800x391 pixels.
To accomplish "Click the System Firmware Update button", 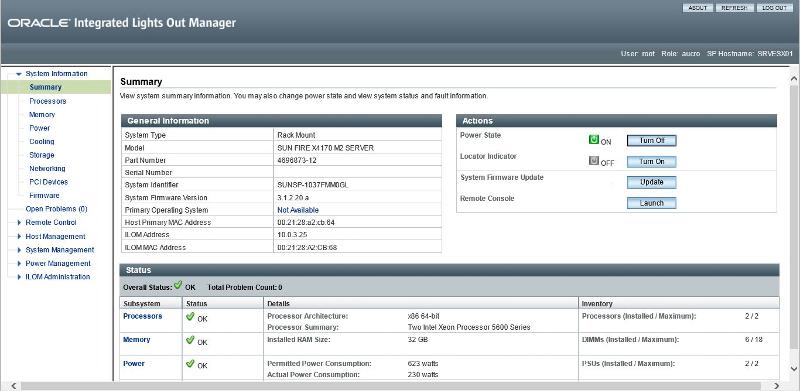I will point(652,182).
